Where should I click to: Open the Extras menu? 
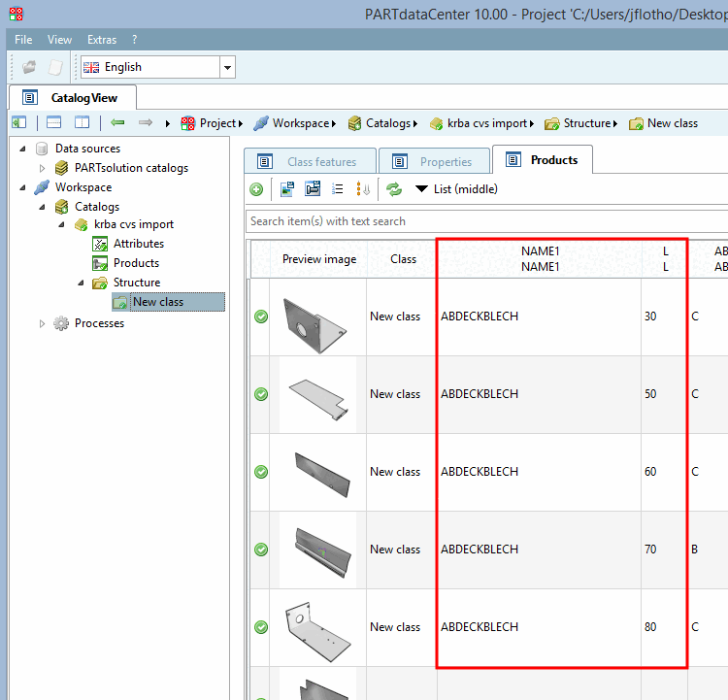click(x=102, y=40)
